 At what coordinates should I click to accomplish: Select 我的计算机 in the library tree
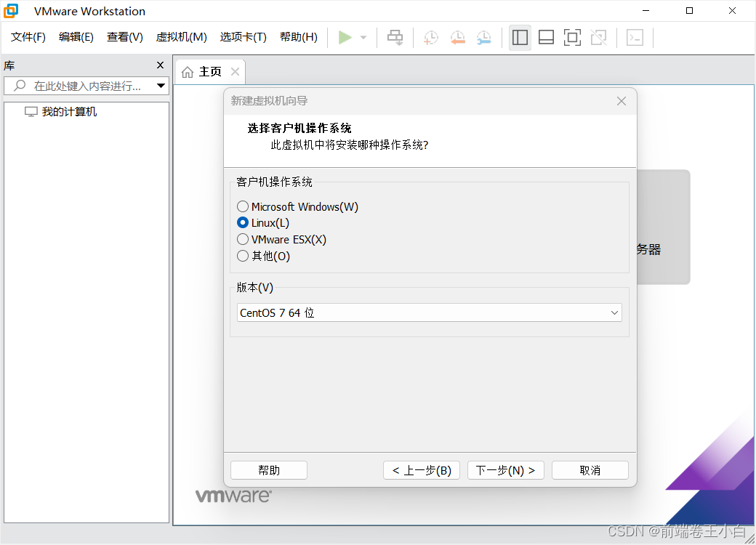click(x=69, y=112)
